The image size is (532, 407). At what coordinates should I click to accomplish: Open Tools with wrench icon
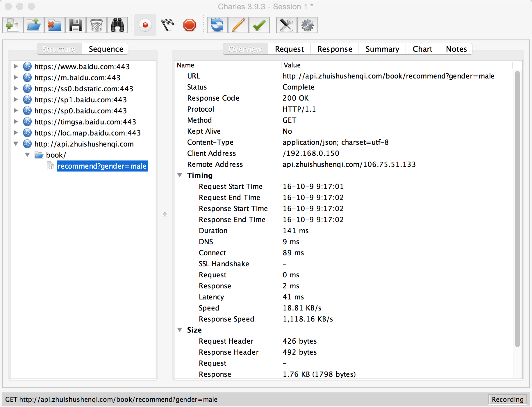[286, 25]
